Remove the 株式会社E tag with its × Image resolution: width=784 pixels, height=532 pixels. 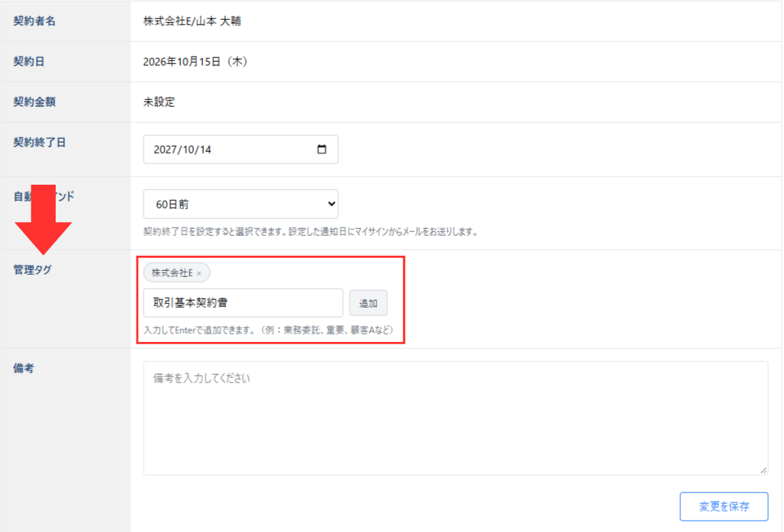click(x=199, y=273)
